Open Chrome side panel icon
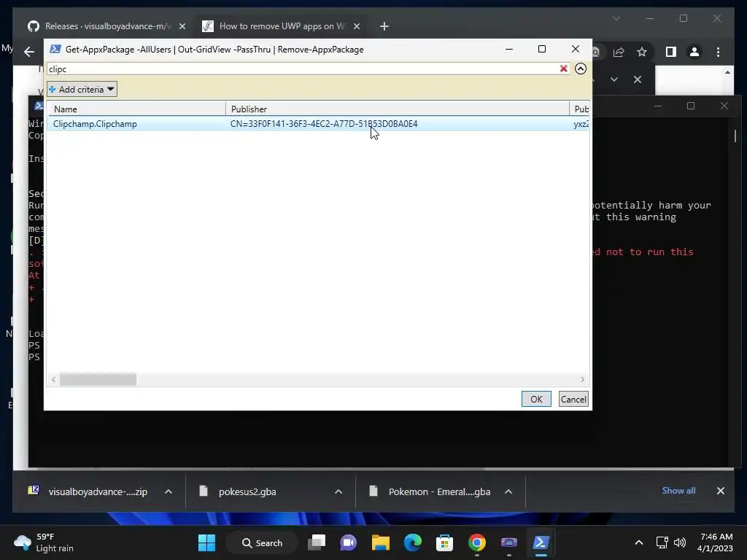The width and height of the screenshot is (747, 560). coord(671,52)
